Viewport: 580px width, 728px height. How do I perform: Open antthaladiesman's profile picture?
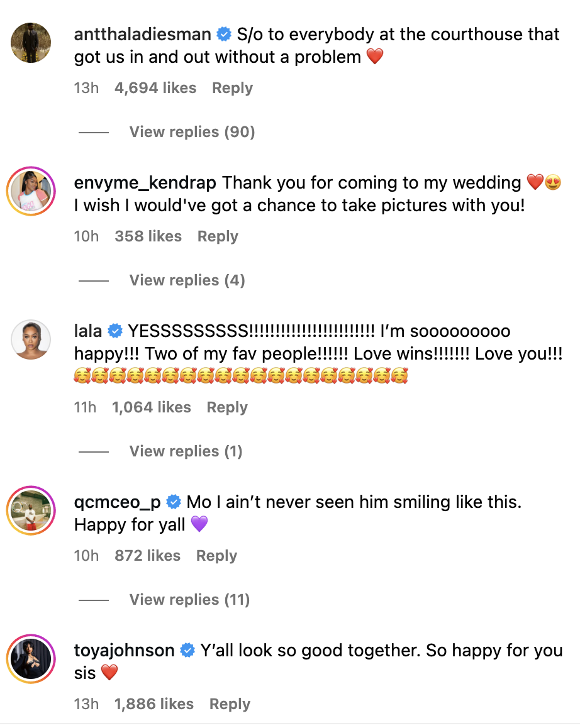coord(31,43)
